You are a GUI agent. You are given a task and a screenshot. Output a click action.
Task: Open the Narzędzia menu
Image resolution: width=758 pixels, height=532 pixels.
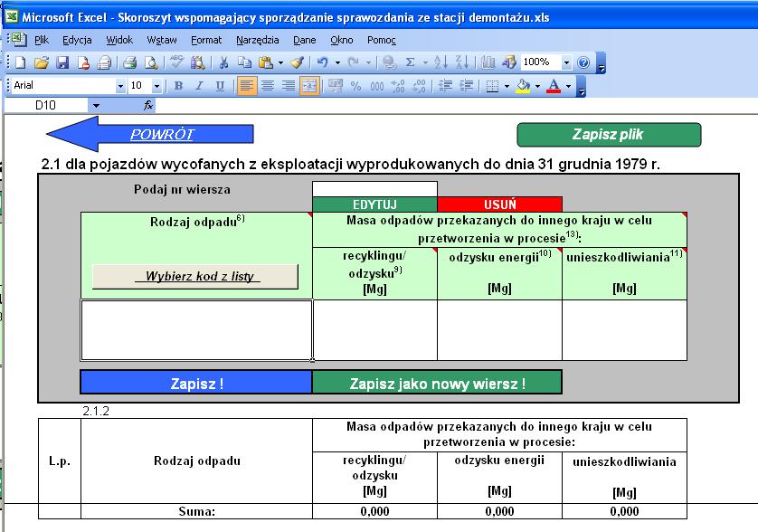coord(257,40)
